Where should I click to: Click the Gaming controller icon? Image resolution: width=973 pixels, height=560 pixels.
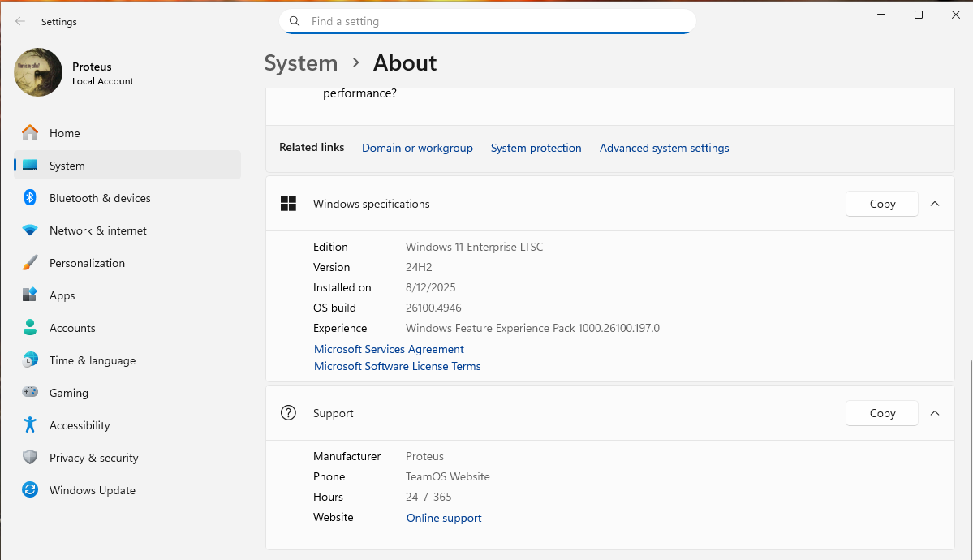pos(30,392)
